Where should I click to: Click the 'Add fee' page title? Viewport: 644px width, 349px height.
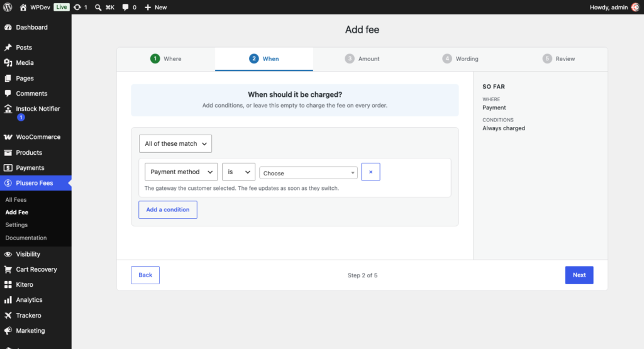362,30
